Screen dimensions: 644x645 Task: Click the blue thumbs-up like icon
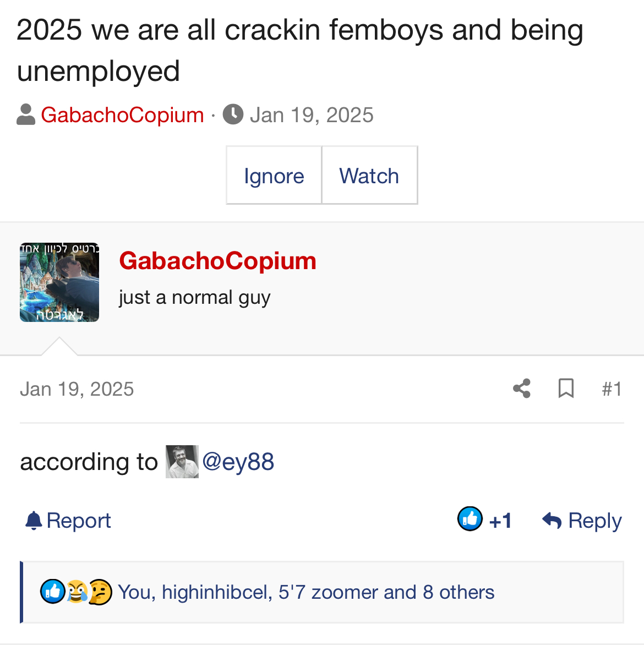click(x=470, y=518)
